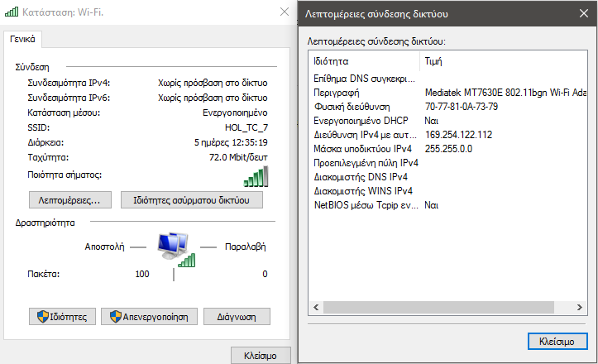Close the Λεπτομέρειες σύνδεσης δικτύου dialog via X
This screenshot has height=364, width=598.
(583, 13)
